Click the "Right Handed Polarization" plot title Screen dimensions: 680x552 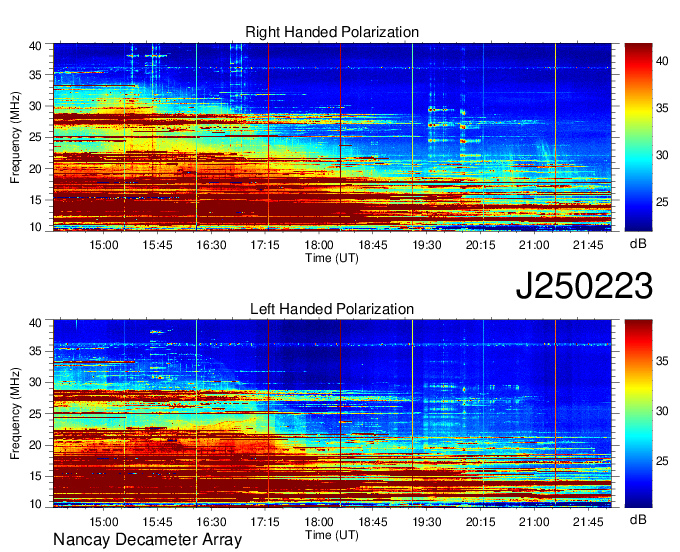pyautogui.click(x=332, y=32)
